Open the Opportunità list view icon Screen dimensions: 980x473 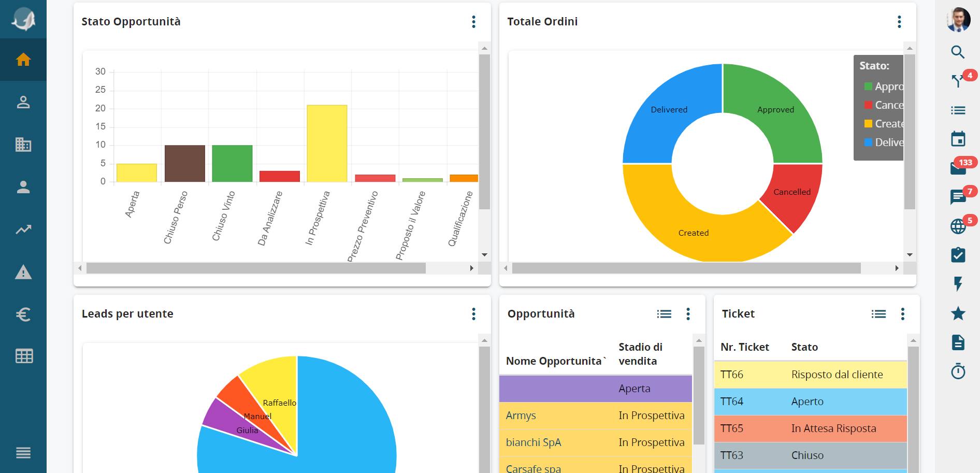664,314
